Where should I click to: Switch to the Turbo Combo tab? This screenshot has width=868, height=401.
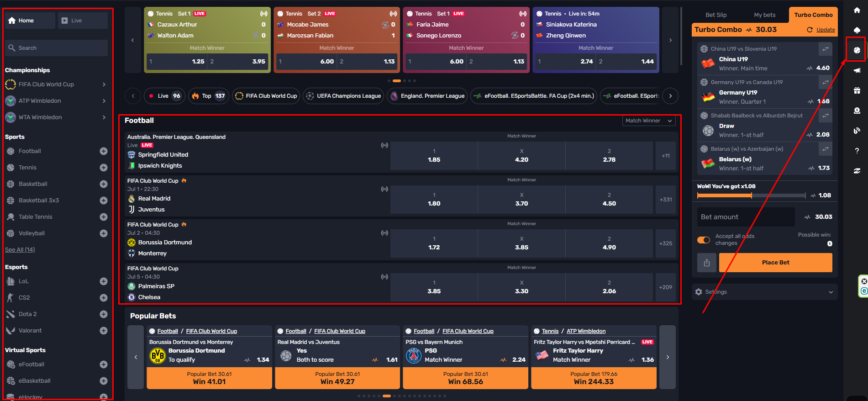pyautogui.click(x=813, y=15)
